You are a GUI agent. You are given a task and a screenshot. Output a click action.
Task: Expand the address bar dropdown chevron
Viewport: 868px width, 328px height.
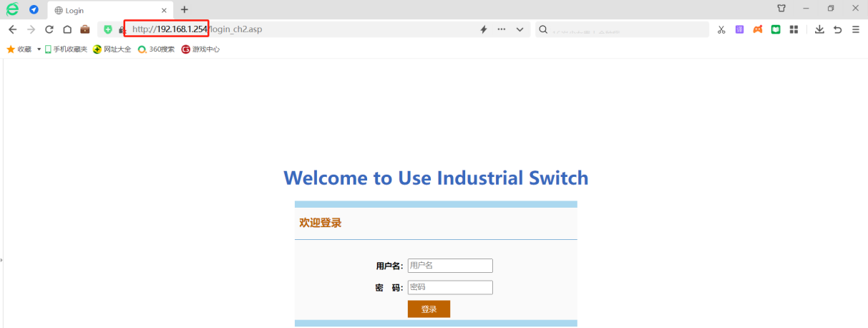tap(520, 29)
